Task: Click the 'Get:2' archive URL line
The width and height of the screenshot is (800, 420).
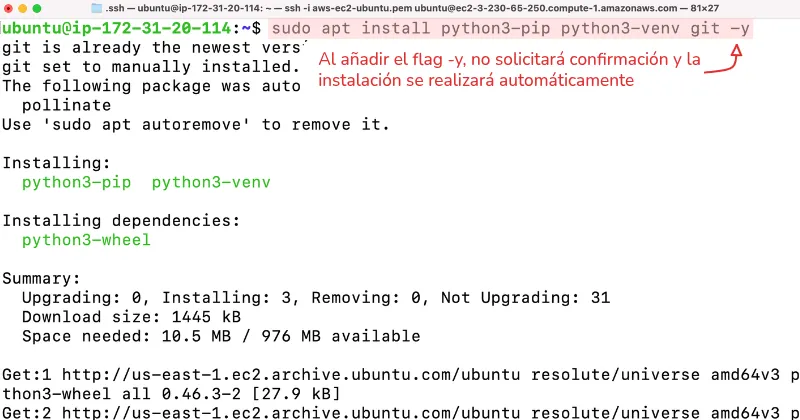Action: [x=401, y=412]
